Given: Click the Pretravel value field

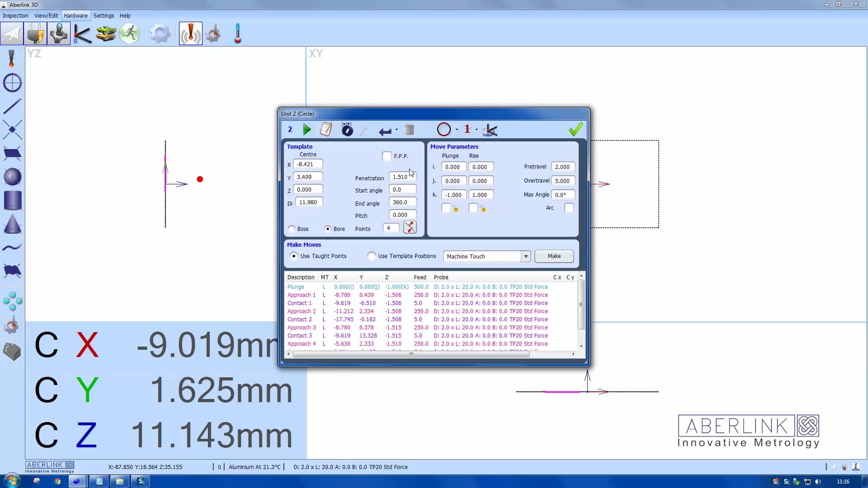Looking at the screenshot, I should pos(563,167).
